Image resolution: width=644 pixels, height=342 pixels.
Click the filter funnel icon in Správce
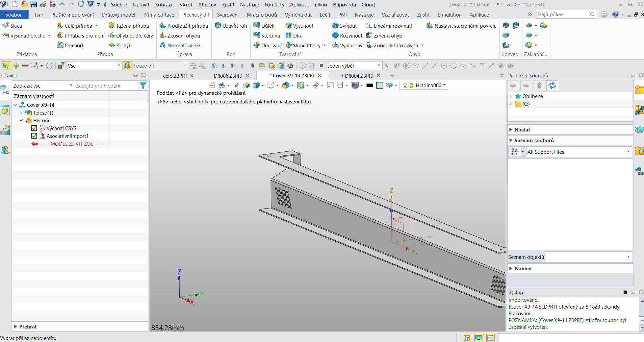(x=143, y=86)
